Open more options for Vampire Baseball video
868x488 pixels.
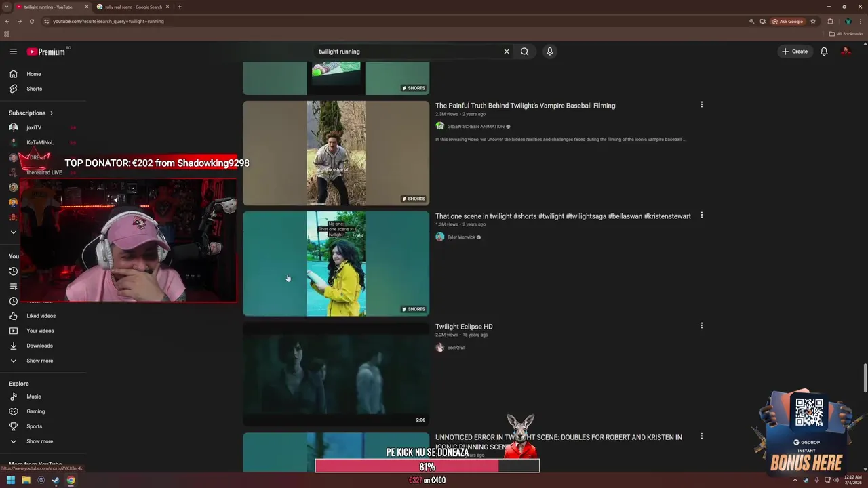(701, 104)
